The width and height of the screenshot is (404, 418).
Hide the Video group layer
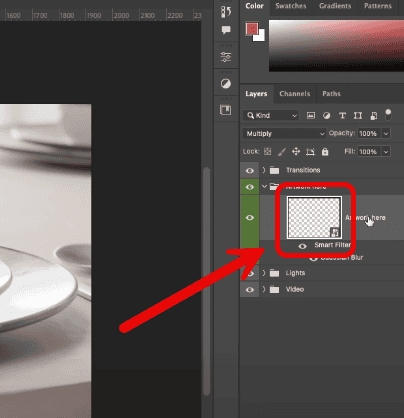[250, 290]
